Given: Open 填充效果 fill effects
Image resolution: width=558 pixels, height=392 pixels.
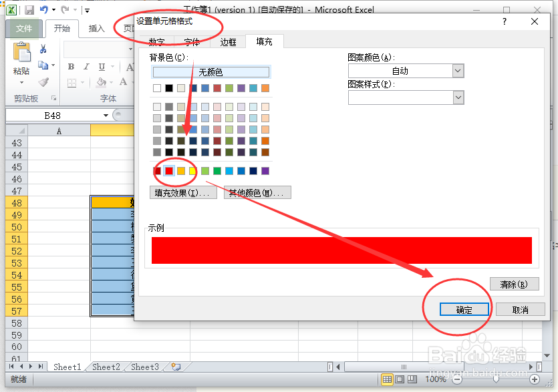Looking at the screenshot, I should [183, 192].
